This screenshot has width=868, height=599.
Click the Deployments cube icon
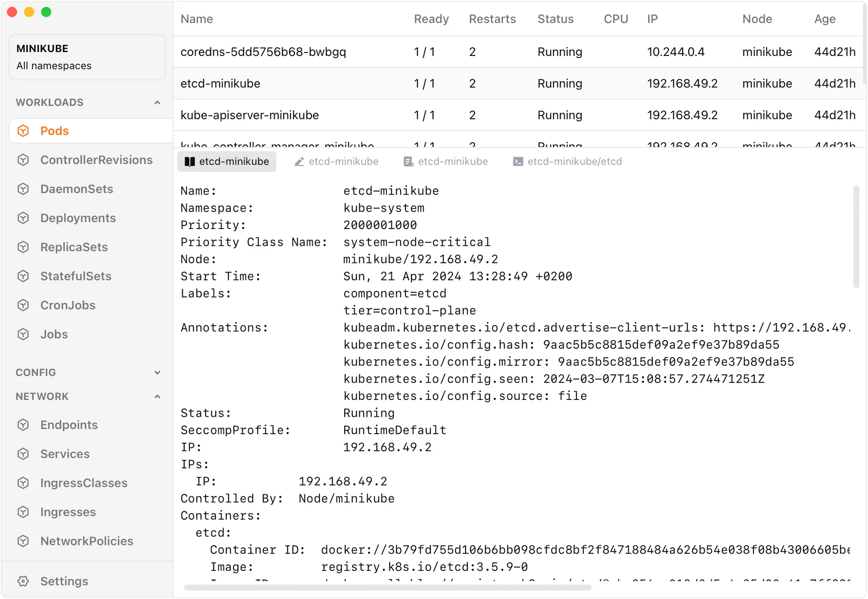click(23, 218)
